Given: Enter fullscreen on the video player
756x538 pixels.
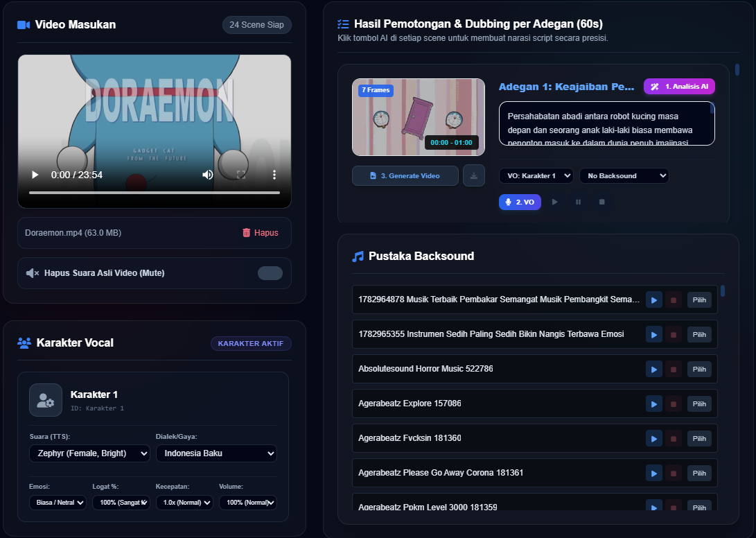Looking at the screenshot, I should (x=241, y=175).
